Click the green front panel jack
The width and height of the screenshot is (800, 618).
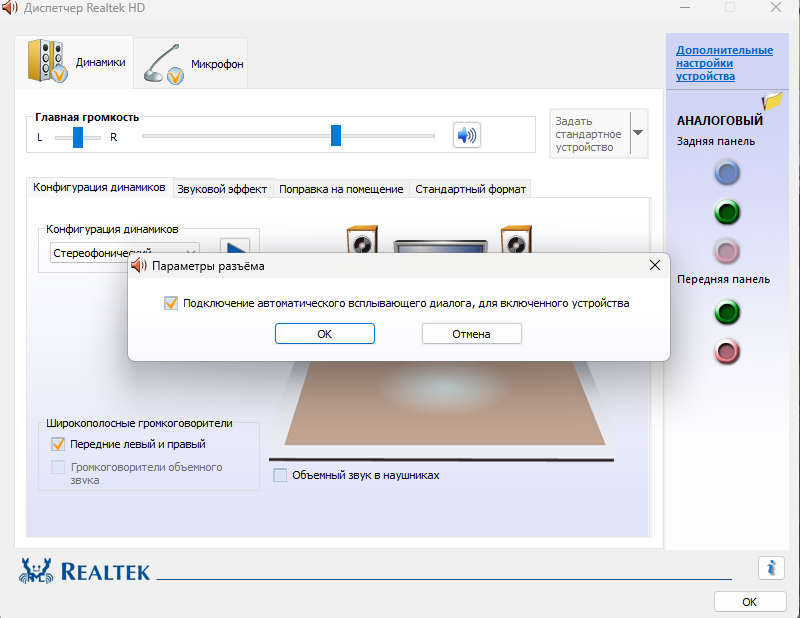(x=727, y=312)
